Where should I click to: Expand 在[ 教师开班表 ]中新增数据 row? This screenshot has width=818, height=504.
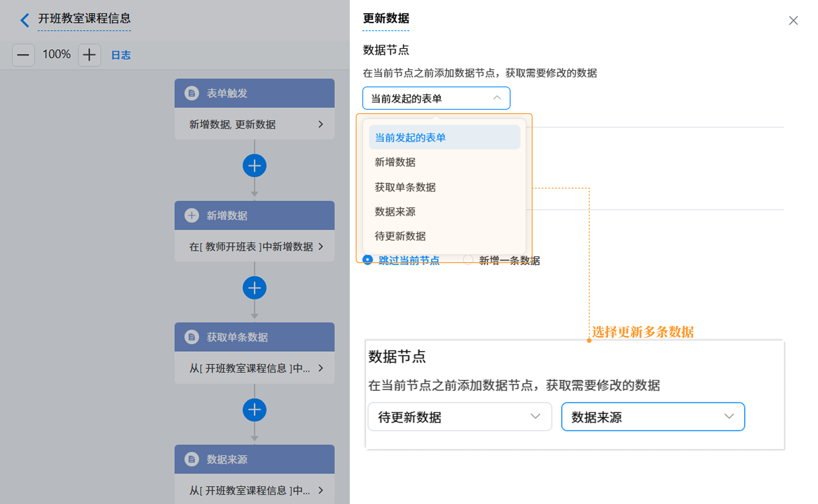coord(255,246)
